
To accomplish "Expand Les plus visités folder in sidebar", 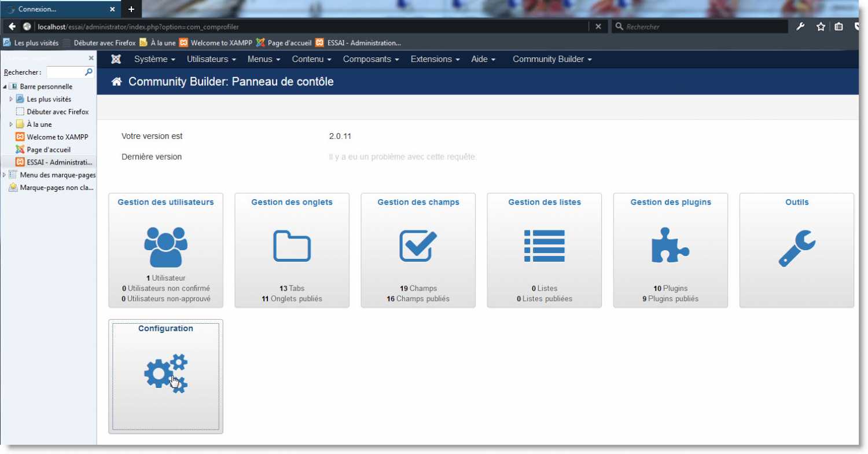I will (x=11, y=99).
